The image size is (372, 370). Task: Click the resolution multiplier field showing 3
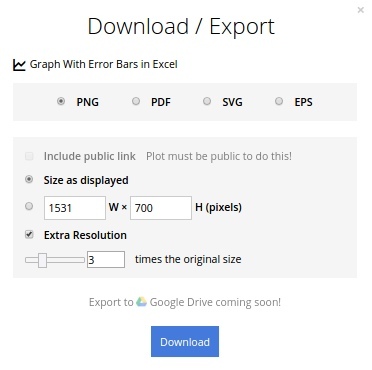click(106, 259)
